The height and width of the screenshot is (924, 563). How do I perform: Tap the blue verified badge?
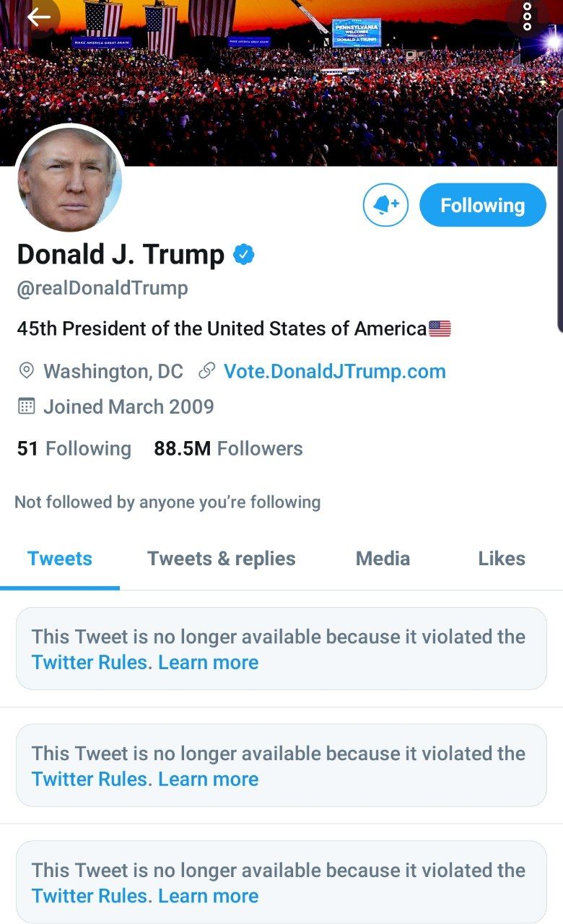tap(243, 254)
